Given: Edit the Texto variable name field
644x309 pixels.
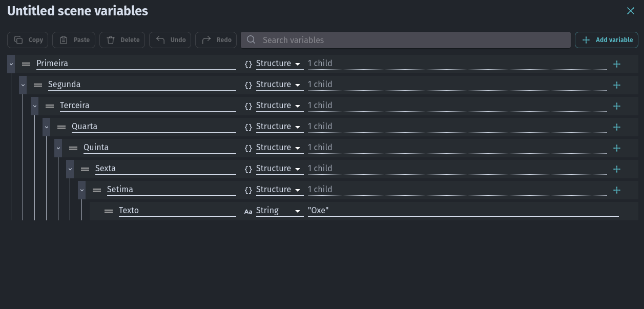Looking at the screenshot, I should point(177,211).
